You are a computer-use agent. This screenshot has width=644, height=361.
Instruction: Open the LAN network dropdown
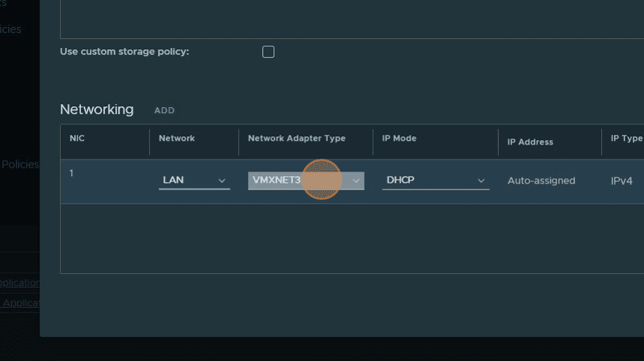click(x=194, y=180)
